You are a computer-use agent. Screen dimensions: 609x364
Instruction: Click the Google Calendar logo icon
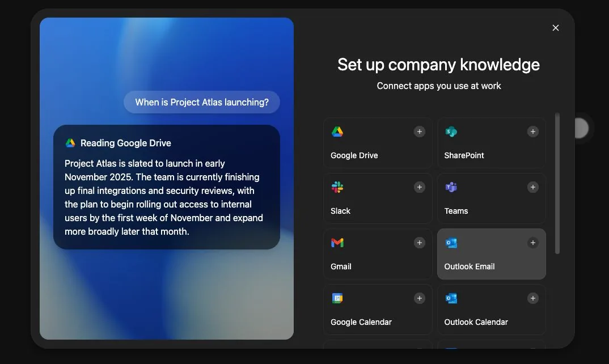337,298
